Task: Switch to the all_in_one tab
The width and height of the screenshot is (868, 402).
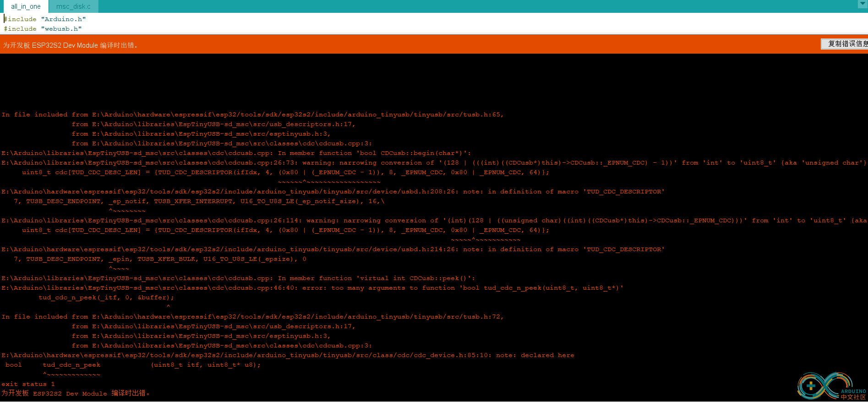Action: [x=26, y=6]
